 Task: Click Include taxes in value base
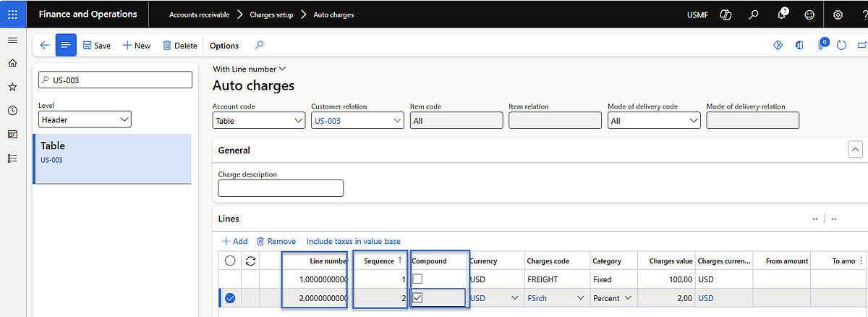tap(354, 241)
